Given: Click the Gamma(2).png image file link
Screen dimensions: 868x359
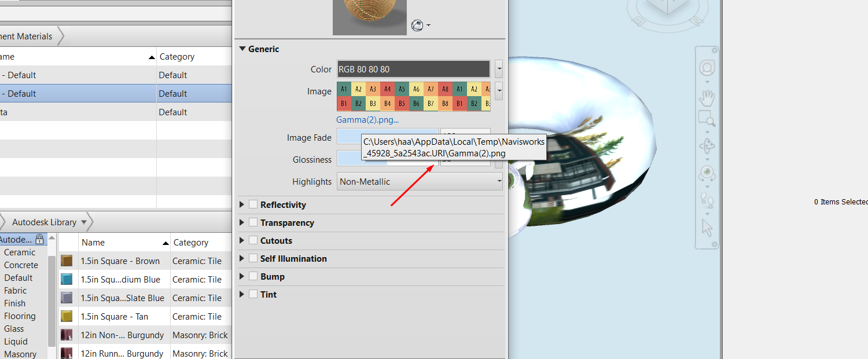Looking at the screenshot, I should pos(367,120).
